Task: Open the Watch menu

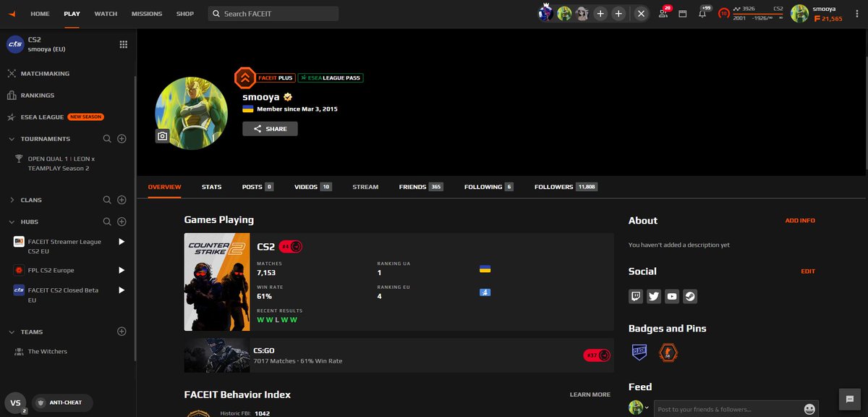Action: 106,14
